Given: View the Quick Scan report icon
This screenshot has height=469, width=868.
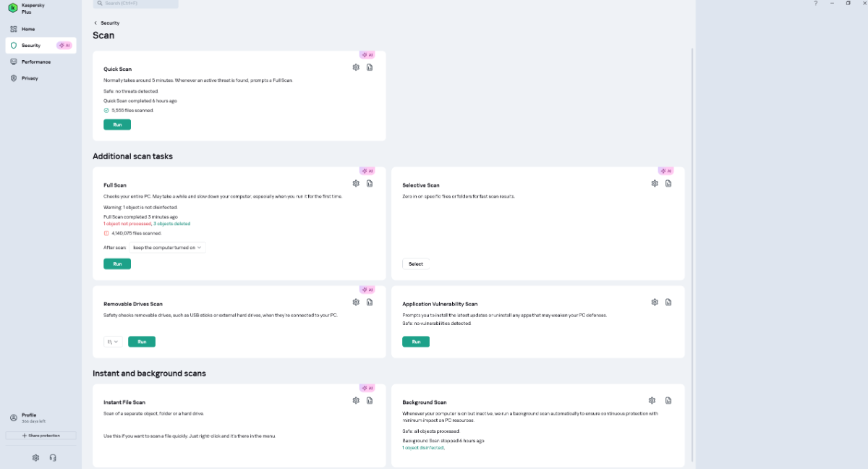Looking at the screenshot, I should click(x=370, y=67).
